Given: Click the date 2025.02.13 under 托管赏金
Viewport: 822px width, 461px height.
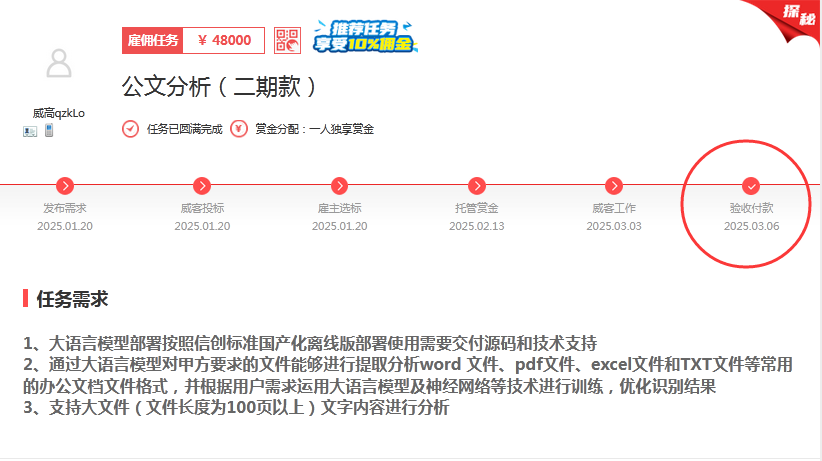Looking at the screenshot, I should [x=477, y=226].
